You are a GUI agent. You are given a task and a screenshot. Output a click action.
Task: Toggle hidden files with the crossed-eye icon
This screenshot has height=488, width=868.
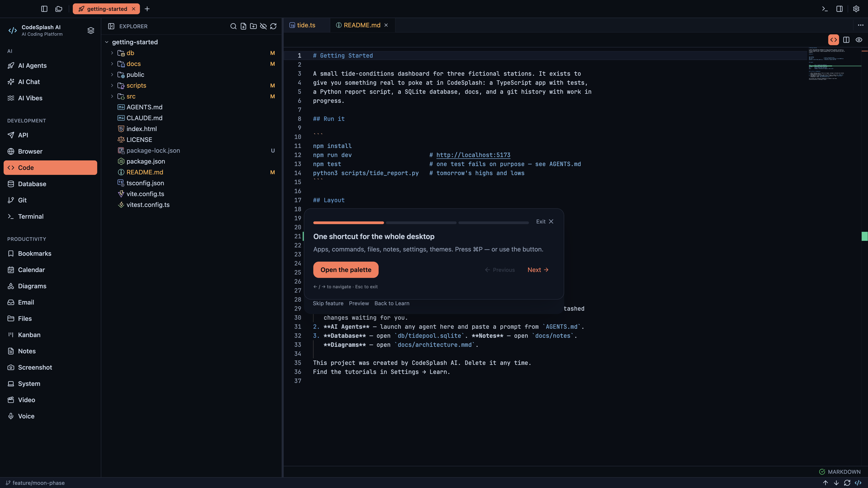(264, 26)
